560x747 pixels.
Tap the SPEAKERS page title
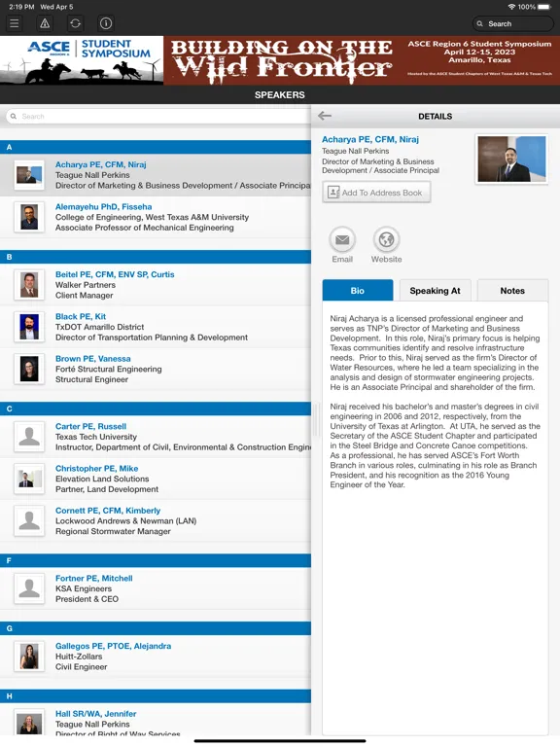280,94
